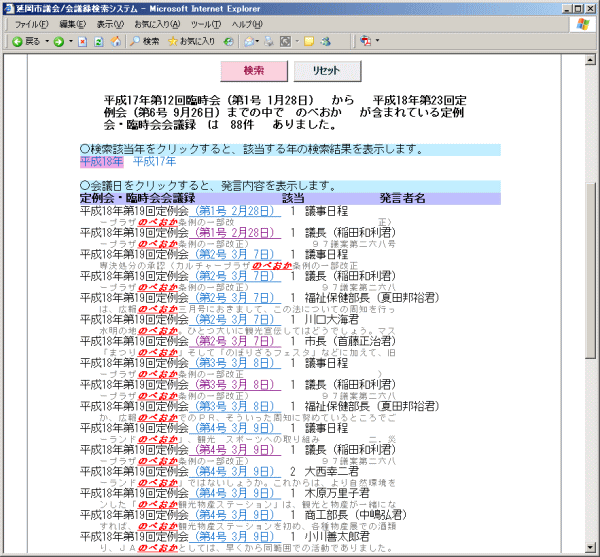Click the Back (戻る) arrow icon
Image resolution: width=600 pixels, height=557 pixels.
(x=17, y=41)
